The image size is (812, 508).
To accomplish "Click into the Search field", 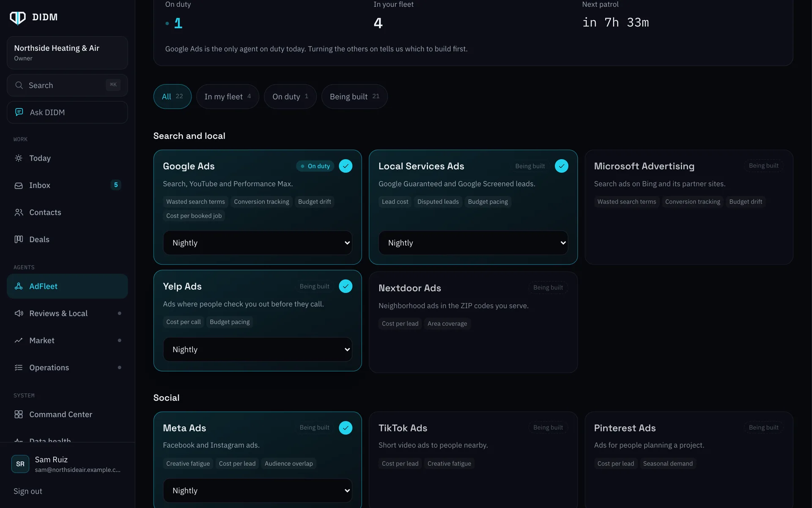I will [67, 85].
